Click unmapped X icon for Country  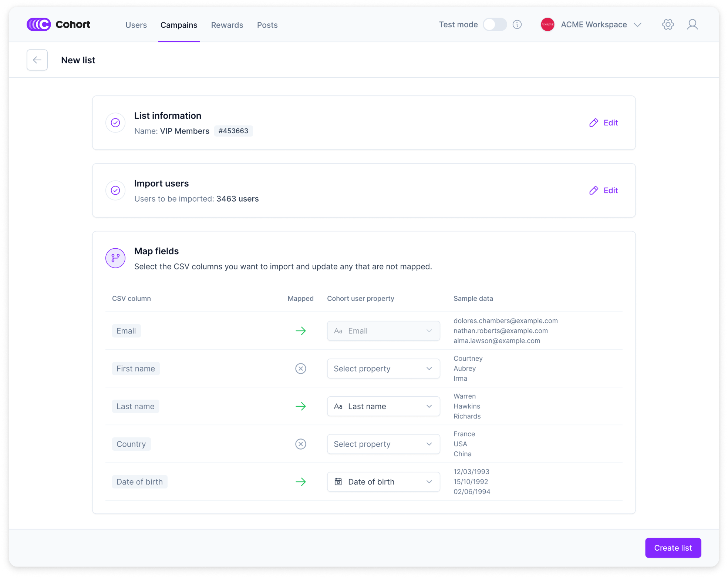(x=300, y=444)
